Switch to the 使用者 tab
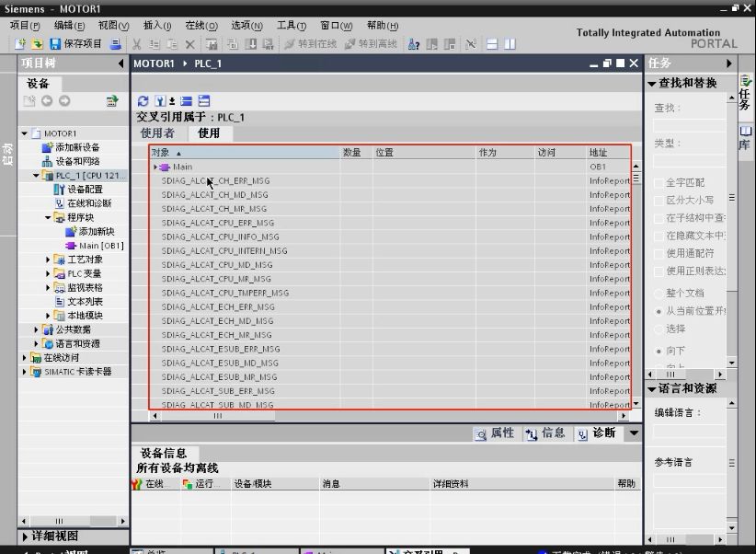 (x=157, y=133)
